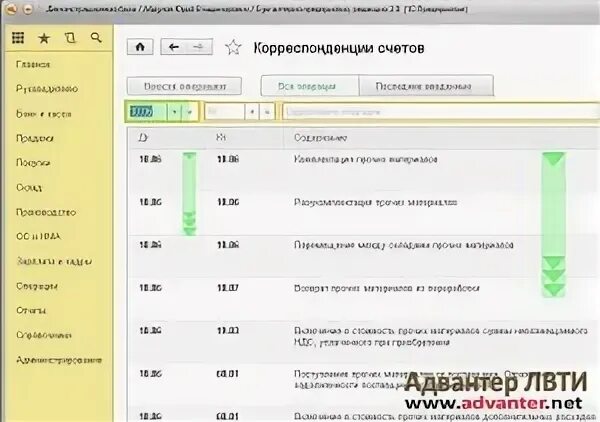Image resolution: width=600 pixels, height=422 pixels.
Task: Select the Комплектация прочих материалов row
Action: click(x=364, y=171)
